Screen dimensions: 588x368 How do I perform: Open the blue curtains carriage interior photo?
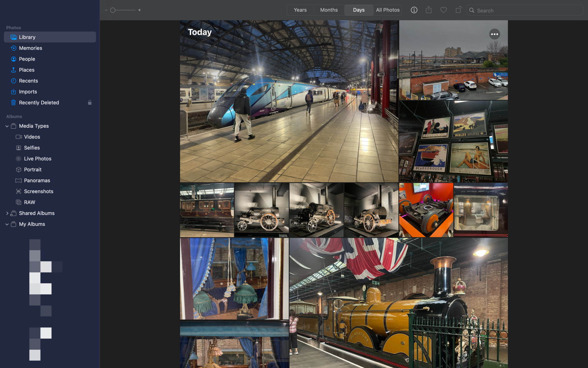[234, 279]
